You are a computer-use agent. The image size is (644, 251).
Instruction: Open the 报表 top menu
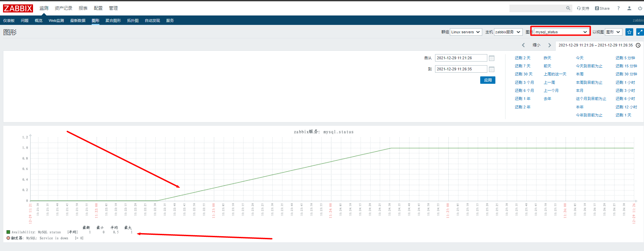[x=83, y=8]
